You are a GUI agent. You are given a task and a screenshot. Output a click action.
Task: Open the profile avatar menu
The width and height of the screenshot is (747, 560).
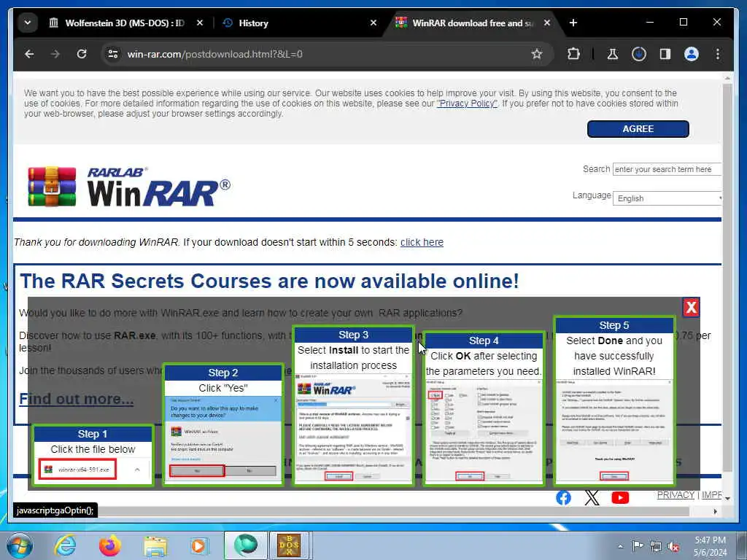pyautogui.click(x=692, y=54)
